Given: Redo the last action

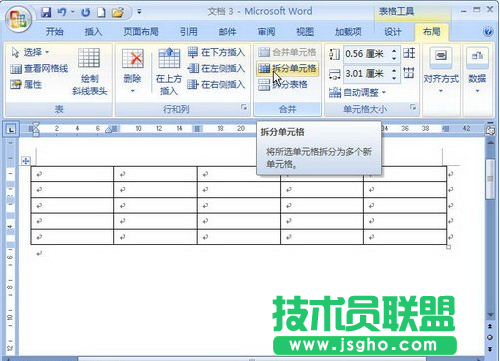Looking at the screenshot, I should pyautogui.click(x=86, y=12).
